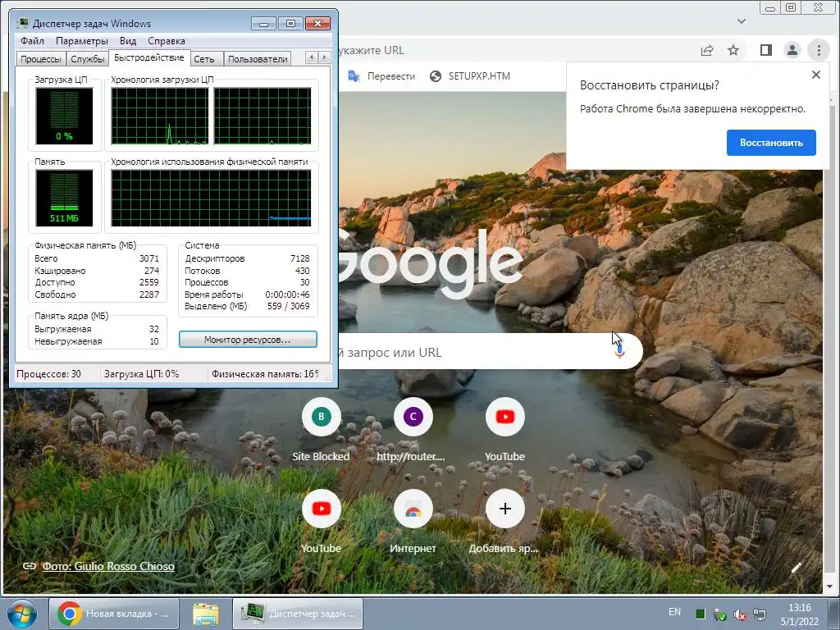
Task: Switch to the Процессы tab
Action: click(x=41, y=59)
